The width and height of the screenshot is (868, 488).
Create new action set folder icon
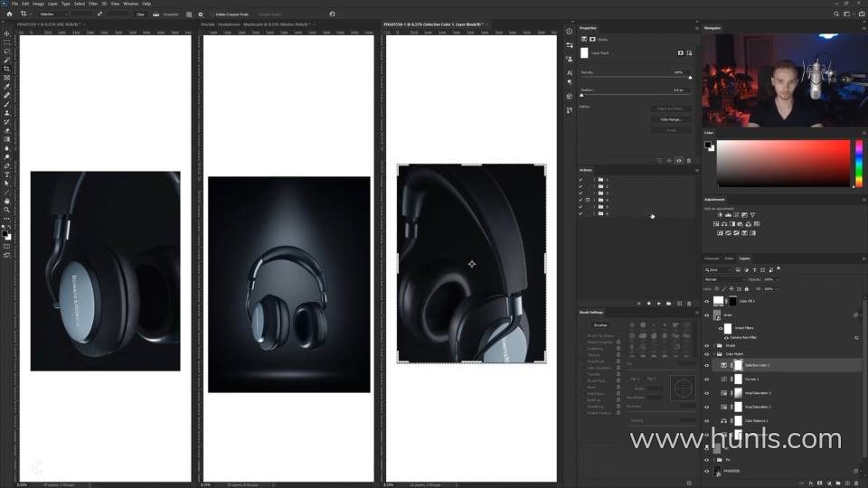[x=669, y=304]
